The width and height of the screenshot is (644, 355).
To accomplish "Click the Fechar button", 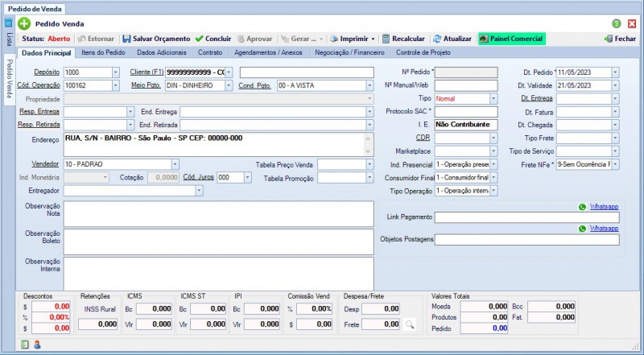I will 619,39.
